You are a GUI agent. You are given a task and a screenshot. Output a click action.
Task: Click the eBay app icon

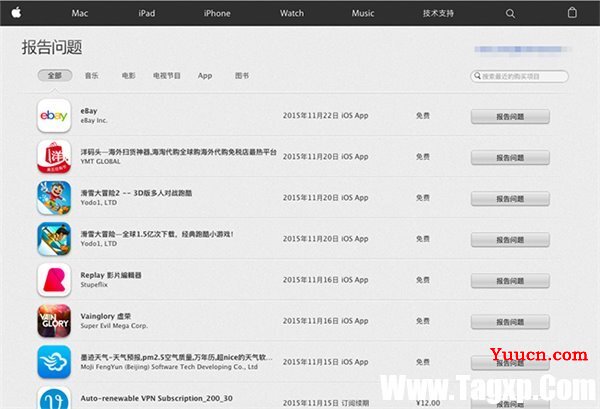click(54, 116)
